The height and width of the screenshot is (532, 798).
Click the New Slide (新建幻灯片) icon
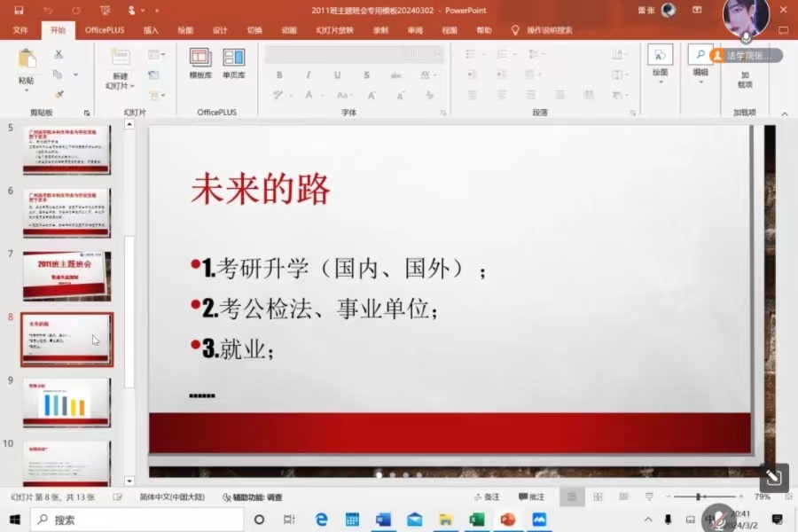click(x=119, y=59)
